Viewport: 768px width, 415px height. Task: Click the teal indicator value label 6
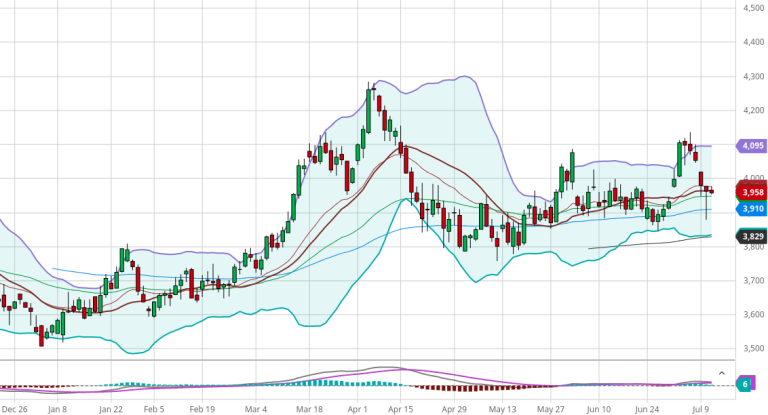747,384
